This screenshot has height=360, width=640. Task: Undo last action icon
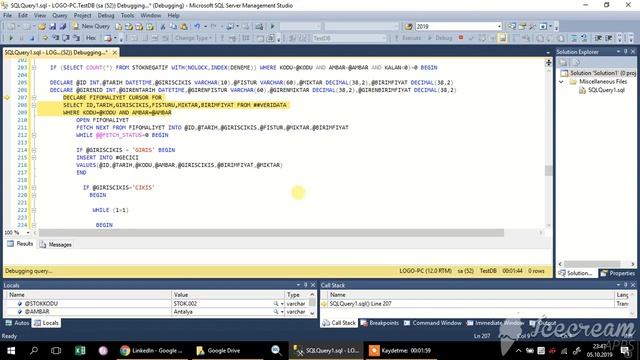(197, 27)
